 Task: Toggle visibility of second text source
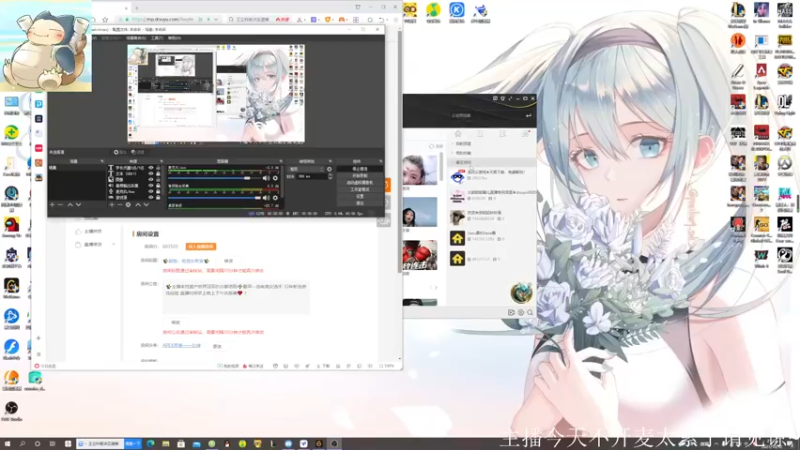tap(151, 174)
